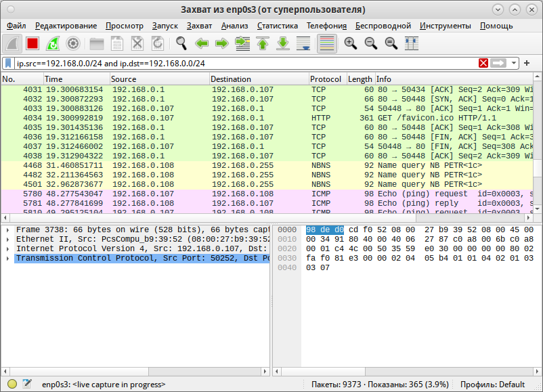Screen dimensions: 543x392
Task: Open the Файл menu
Action: coord(16,26)
